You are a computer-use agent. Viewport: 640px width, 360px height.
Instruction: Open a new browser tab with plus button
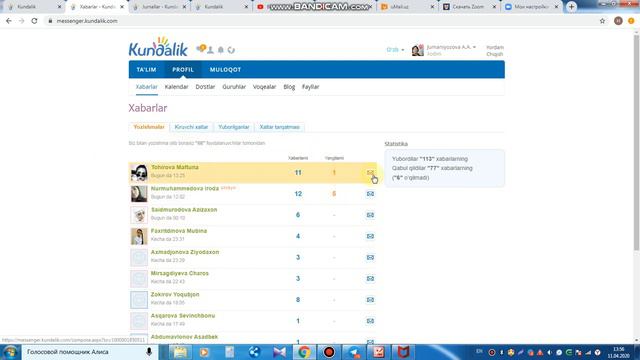[571, 7]
